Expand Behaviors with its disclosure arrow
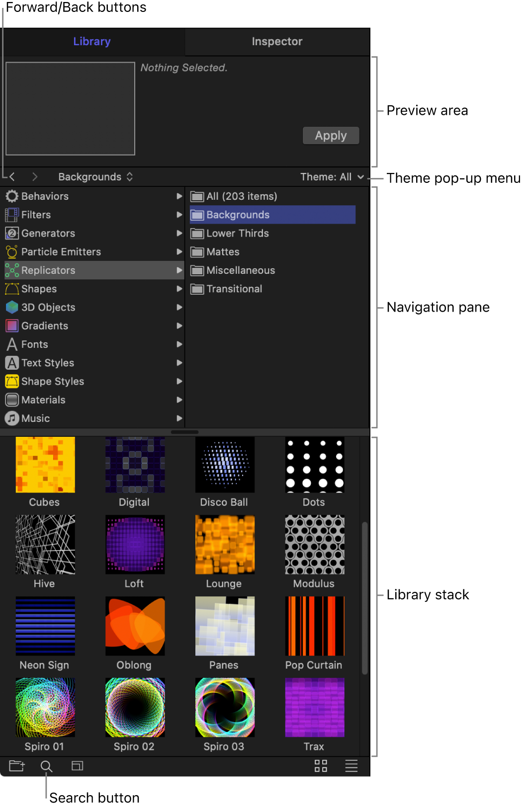The height and width of the screenshot is (812, 527). 179,196
